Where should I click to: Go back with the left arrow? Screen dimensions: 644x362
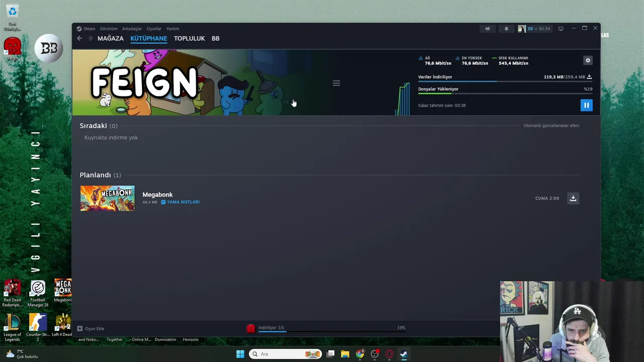pyautogui.click(x=79, y=38)
